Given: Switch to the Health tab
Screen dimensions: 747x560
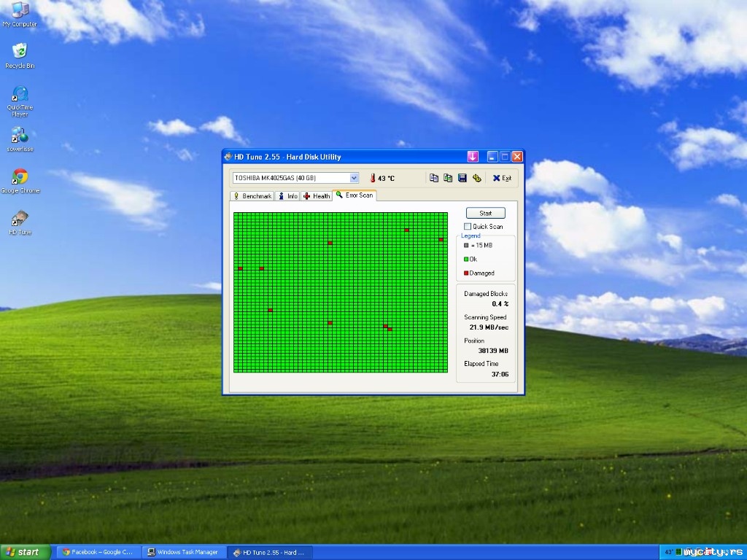Looking at the screenshot, I should [x=317, y=196].
